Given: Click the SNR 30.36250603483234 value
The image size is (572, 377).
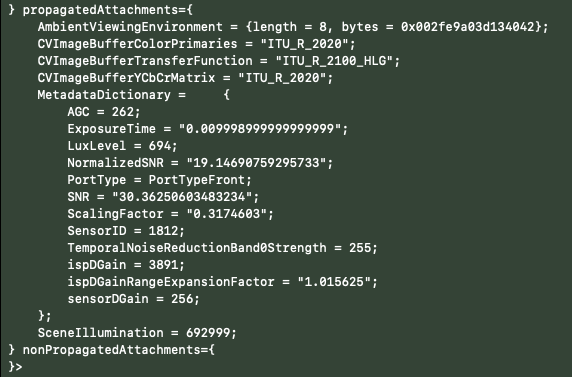Looking at the screenshot, I should [182, 197].
